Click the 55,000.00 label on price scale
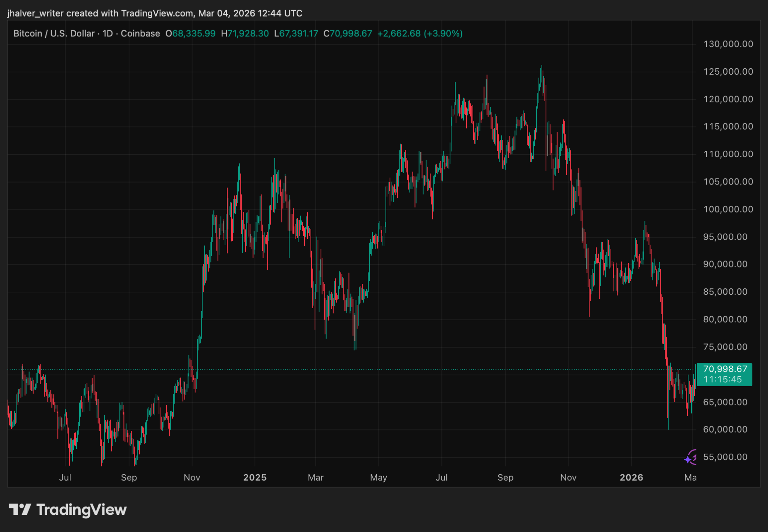Image resolution: width=768 pixels, height=532 pixels. pyautogui.click(x=725, y=457)
